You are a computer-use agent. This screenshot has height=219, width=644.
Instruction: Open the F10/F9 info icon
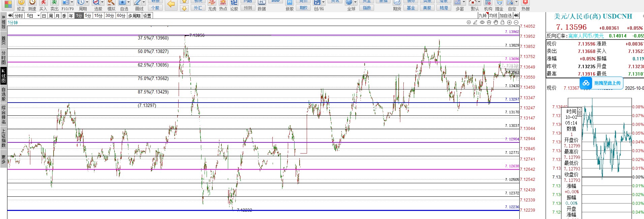66,2
